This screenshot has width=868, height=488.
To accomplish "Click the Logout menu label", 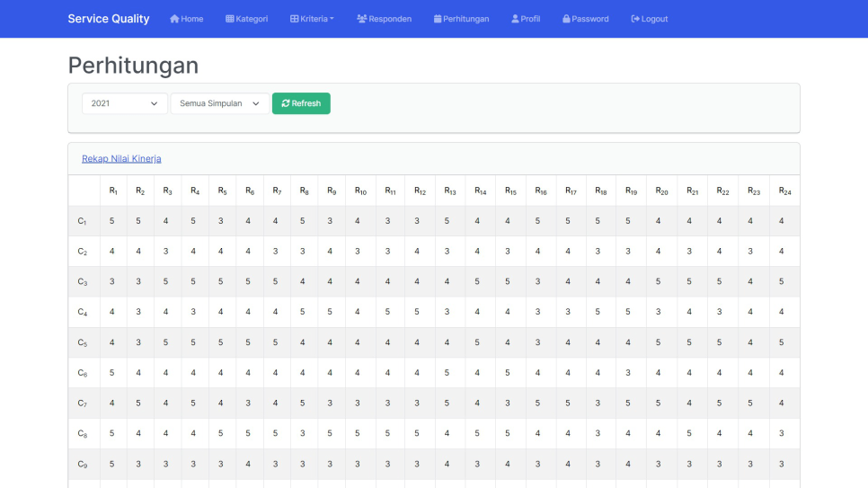I will click(x=654, y=19).
